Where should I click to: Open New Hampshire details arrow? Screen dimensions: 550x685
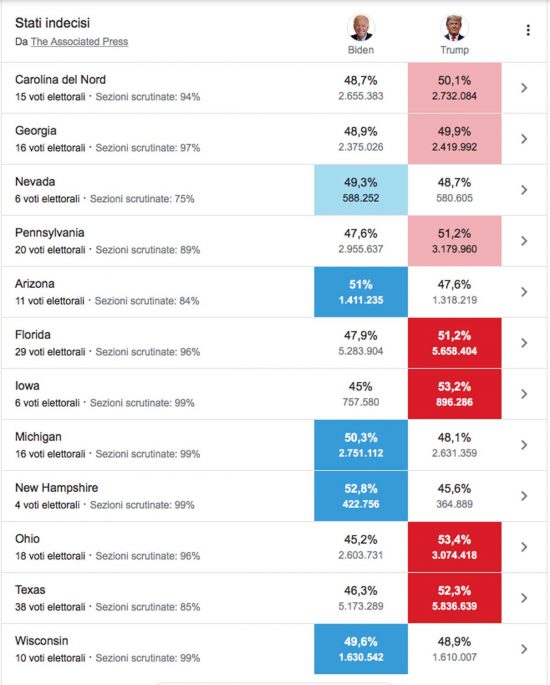[x=524, y=496]
